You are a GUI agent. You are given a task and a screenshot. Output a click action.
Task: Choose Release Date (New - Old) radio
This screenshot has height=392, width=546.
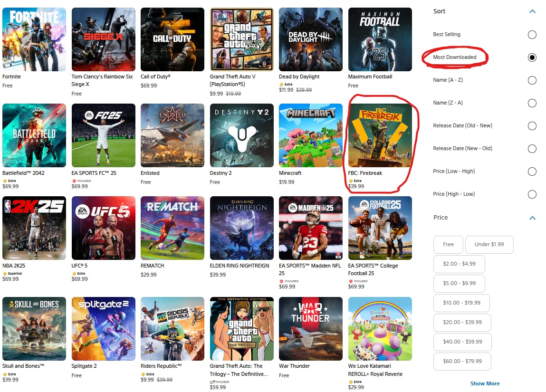click(532, 149)
